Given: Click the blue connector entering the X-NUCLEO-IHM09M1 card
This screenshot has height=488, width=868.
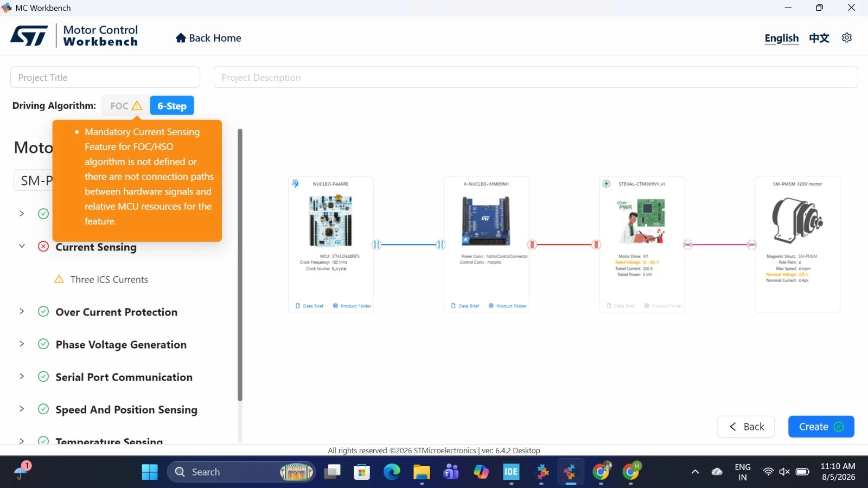Looking at the screenshot, I should [441, 245].
